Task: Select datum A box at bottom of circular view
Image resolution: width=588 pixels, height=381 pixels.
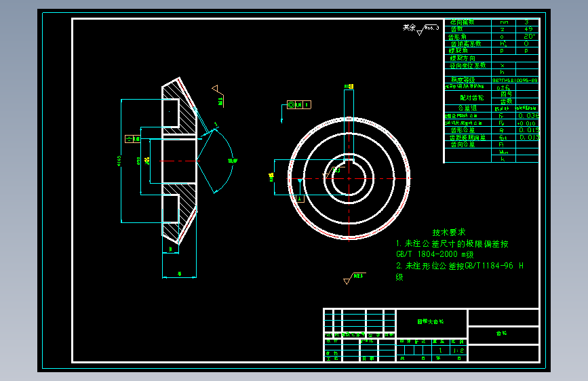Action: 299,199
